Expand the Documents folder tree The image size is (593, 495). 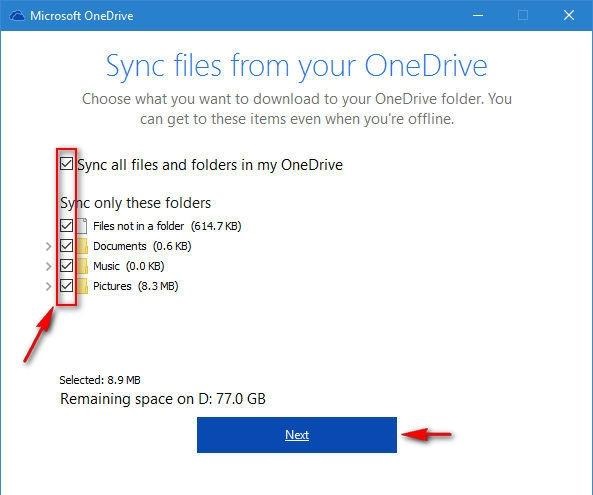tap(48, 247)
